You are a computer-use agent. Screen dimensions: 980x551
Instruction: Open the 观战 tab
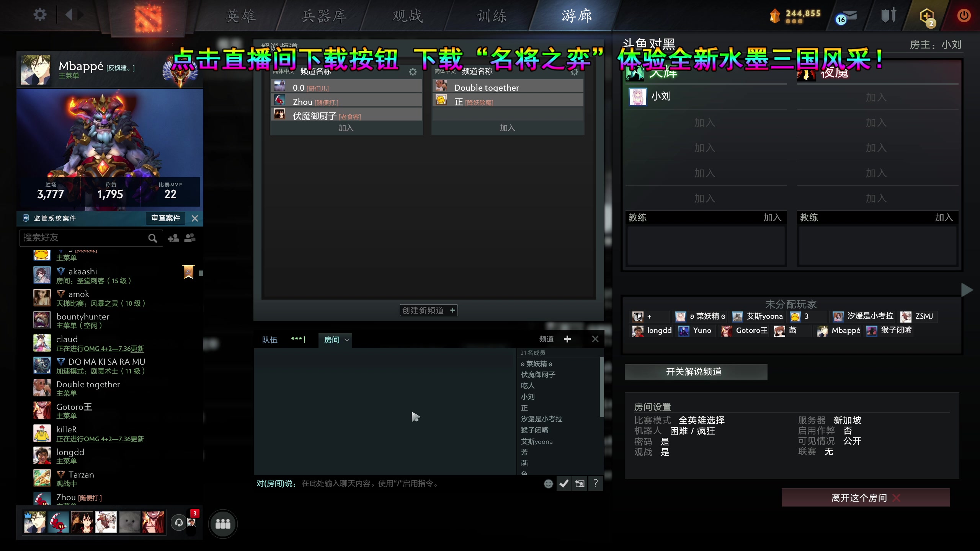[x=408, y=16]
